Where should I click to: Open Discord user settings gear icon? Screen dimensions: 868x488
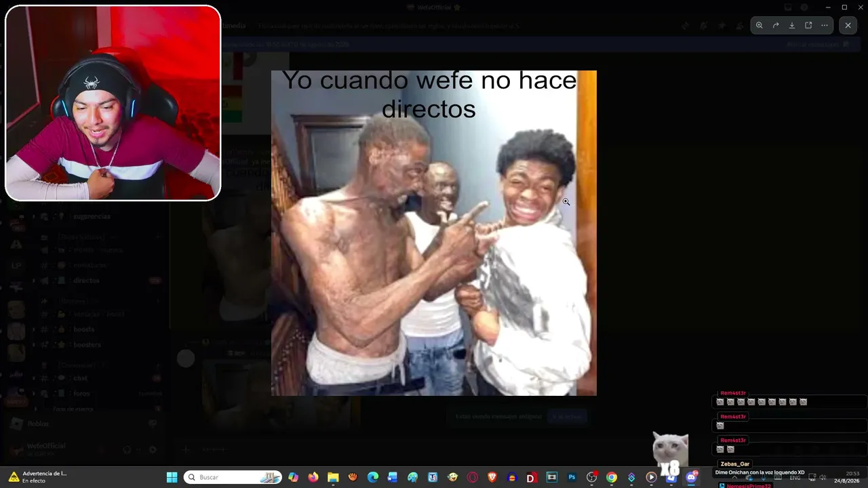point(153,449)
